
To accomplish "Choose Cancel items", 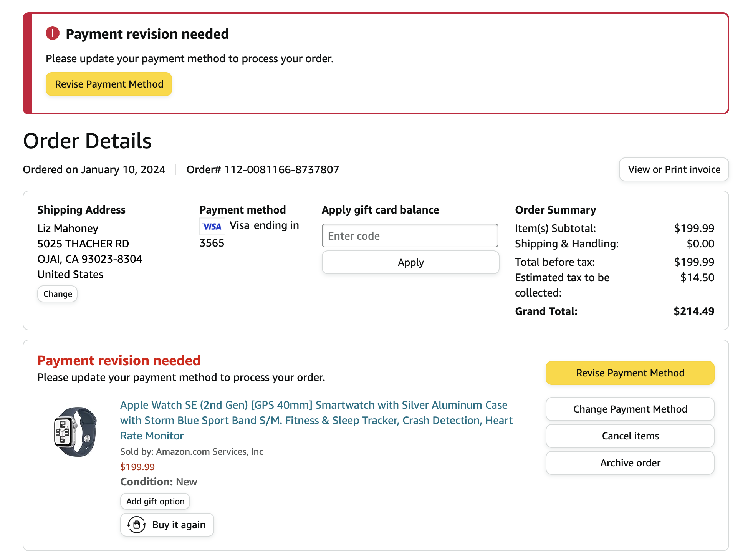I will (630, 436).
